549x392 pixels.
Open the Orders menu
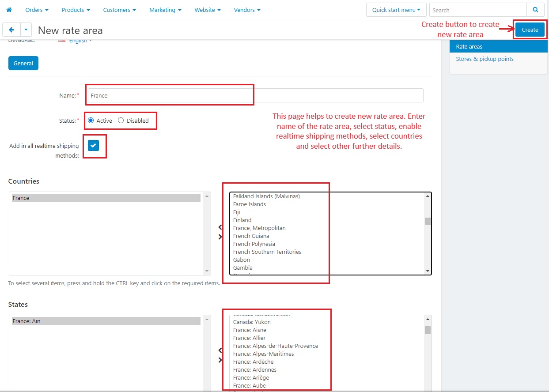pos(37,10)
